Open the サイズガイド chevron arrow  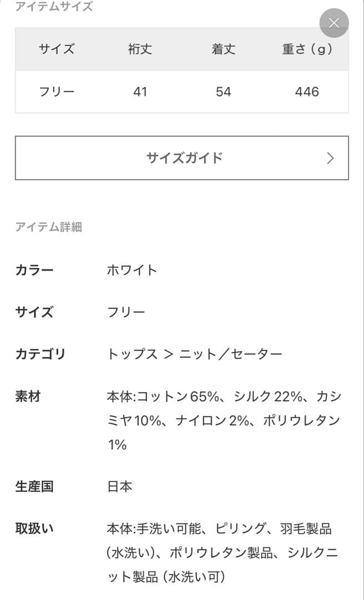coord(330,157)
